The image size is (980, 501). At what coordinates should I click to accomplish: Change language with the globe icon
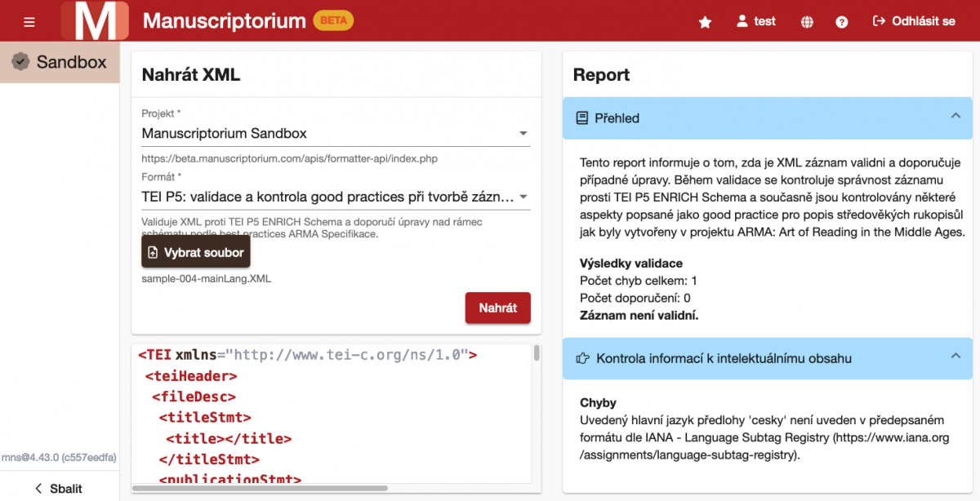coord(808,22)
